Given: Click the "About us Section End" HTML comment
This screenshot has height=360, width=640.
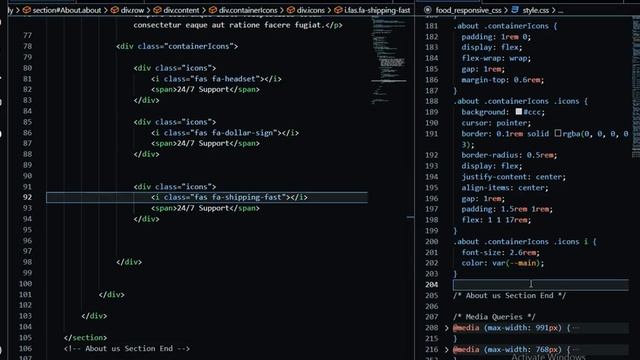Looking at the screenshot, I should point(127,349).
